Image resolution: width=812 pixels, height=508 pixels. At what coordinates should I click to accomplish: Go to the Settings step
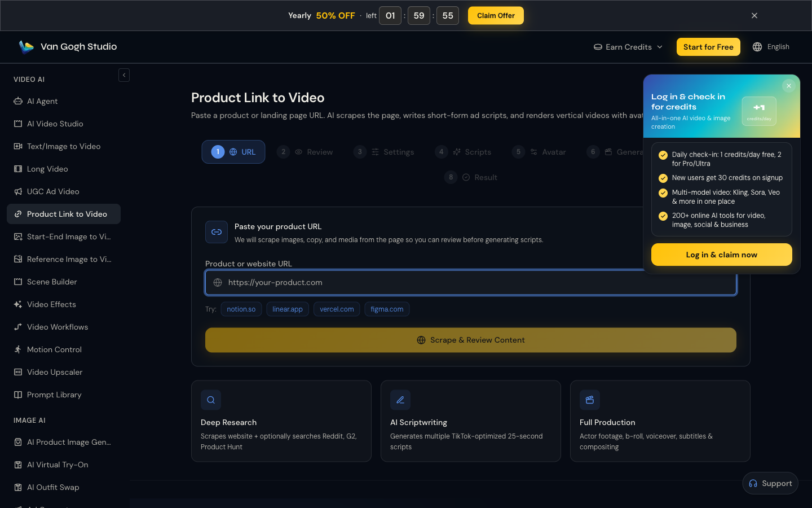(384, 152)
